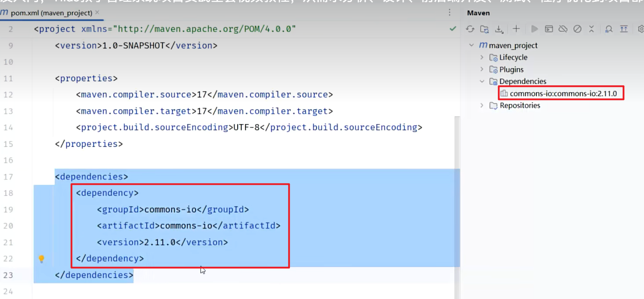Open Download Sources and Documentation icon
Viewport: 644px width, 299px height.
point(499,29)
